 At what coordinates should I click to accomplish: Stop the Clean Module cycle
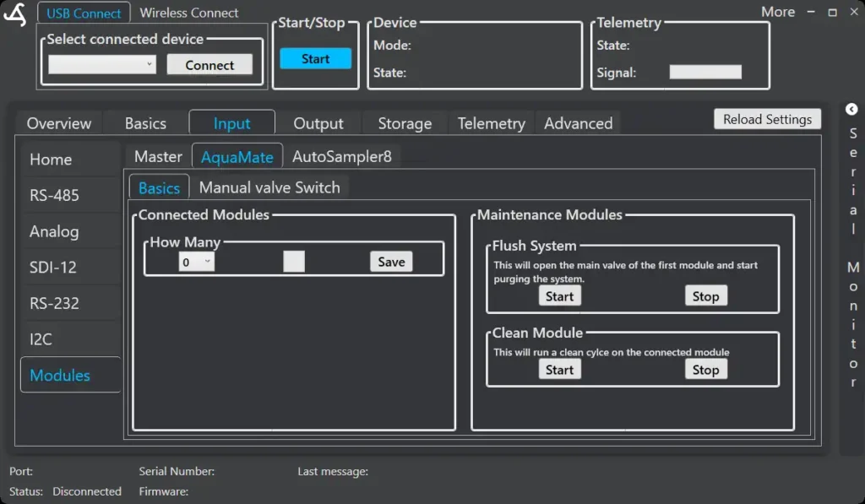(705, 370)
